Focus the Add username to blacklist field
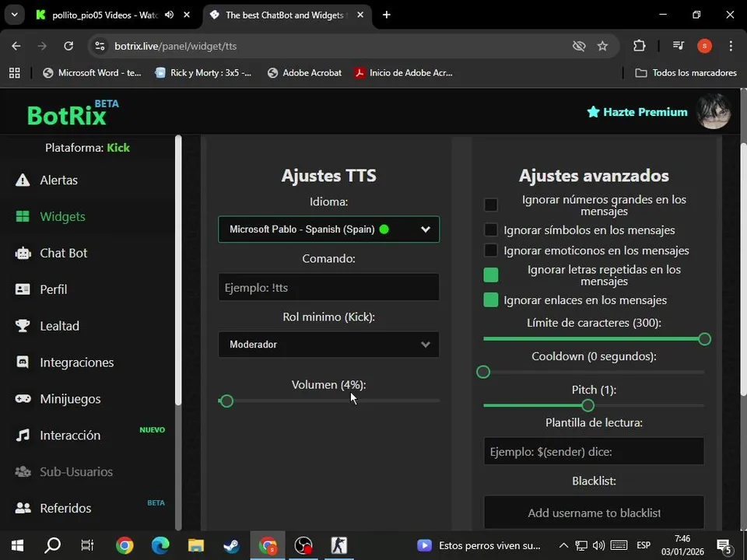This screenshot has height=560, width=747. click(x=594, y=513)
